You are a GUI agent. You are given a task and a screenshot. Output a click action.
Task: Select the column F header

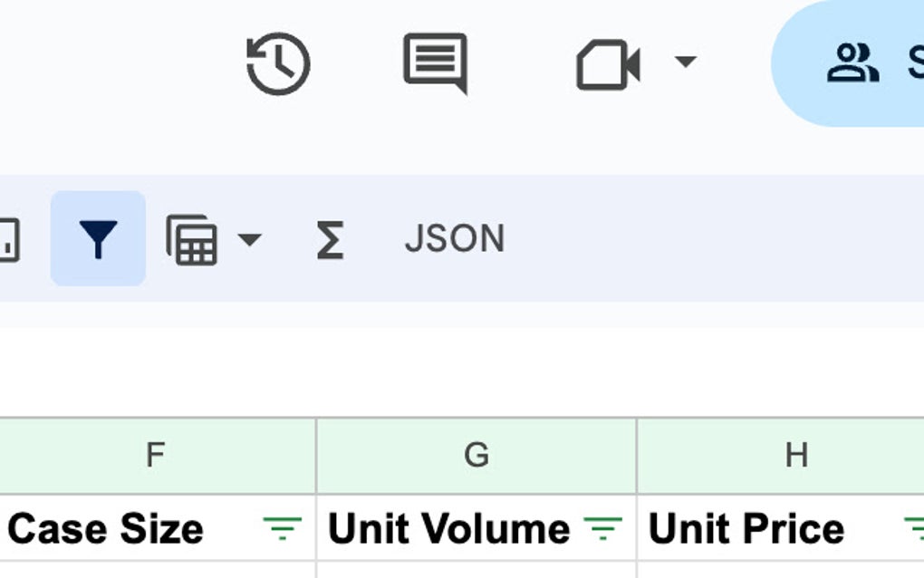(x=156, y=455)
